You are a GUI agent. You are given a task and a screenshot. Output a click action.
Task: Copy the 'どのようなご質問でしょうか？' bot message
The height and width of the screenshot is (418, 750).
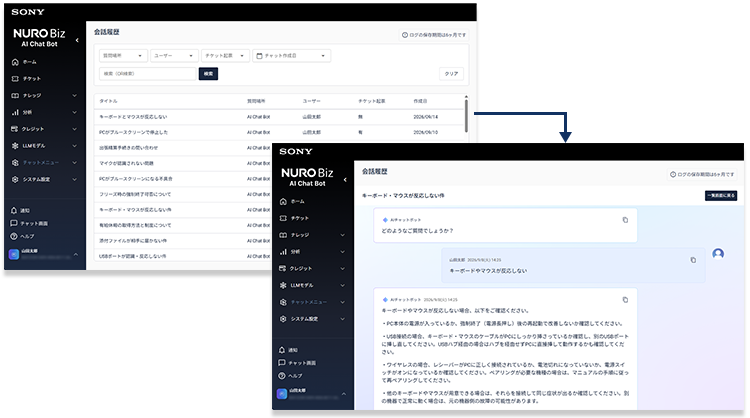[x=625, y=220]
